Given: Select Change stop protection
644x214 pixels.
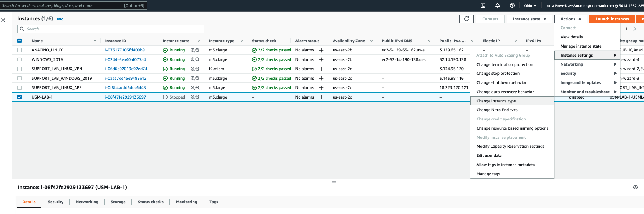Looking at the screenshot, I should [512, 74].
